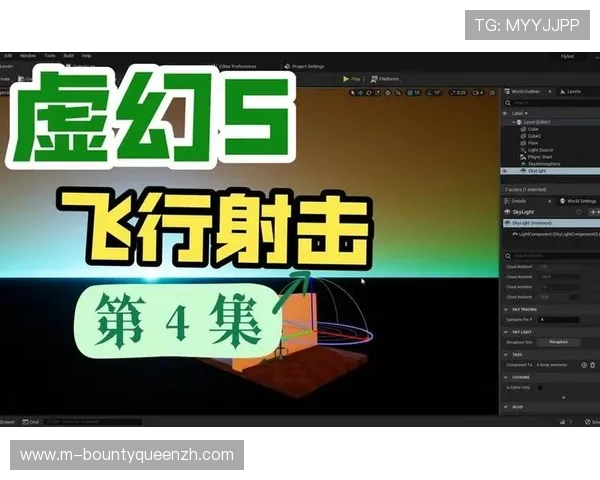Screen dimensions: 600x480
Task: Open the Edit menu
Action: tap(8, 56)
